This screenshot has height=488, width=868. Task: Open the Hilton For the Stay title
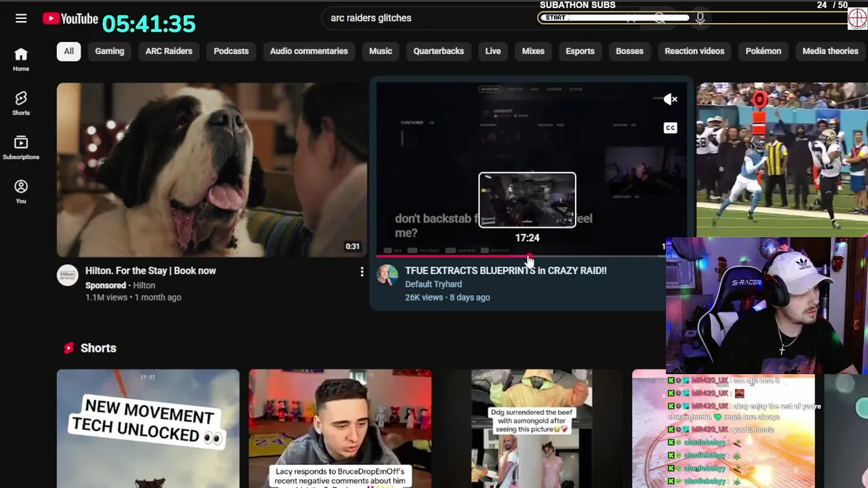(x=151, y=270)
